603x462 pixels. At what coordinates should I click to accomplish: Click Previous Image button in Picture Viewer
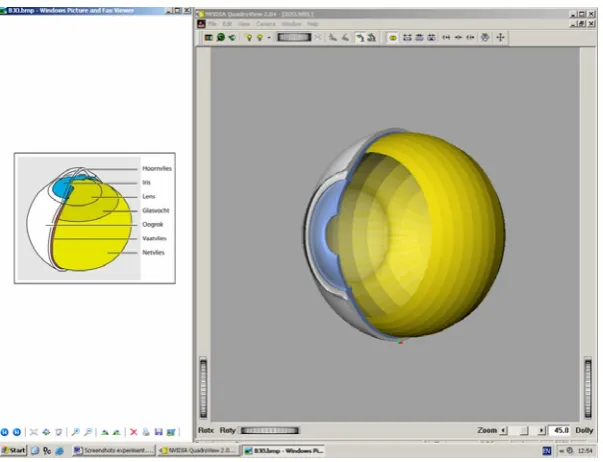pos(5,432)
